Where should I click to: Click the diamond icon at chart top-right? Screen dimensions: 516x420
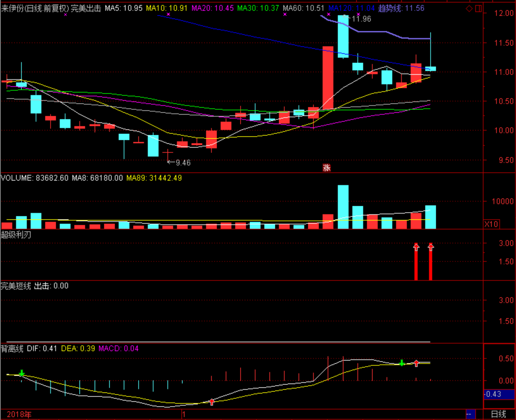[x=469, y=8]
